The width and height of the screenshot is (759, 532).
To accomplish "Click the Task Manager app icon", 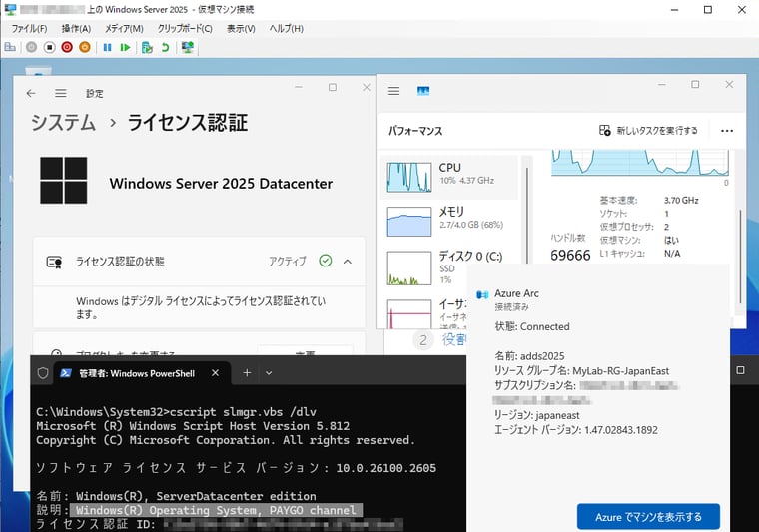I will coord(423,91).
